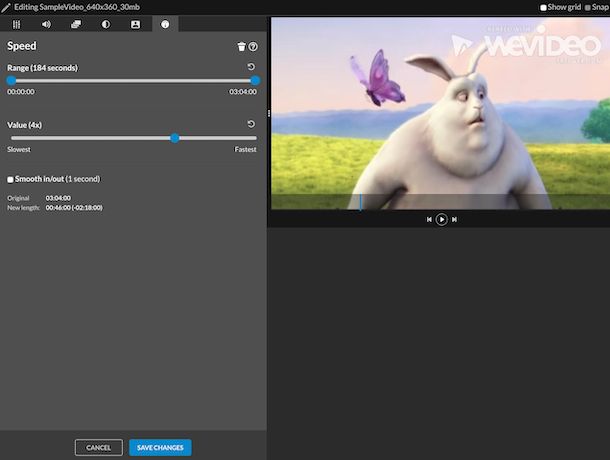
Task: Click the panel divider grip handle
Action: [269, 113]
